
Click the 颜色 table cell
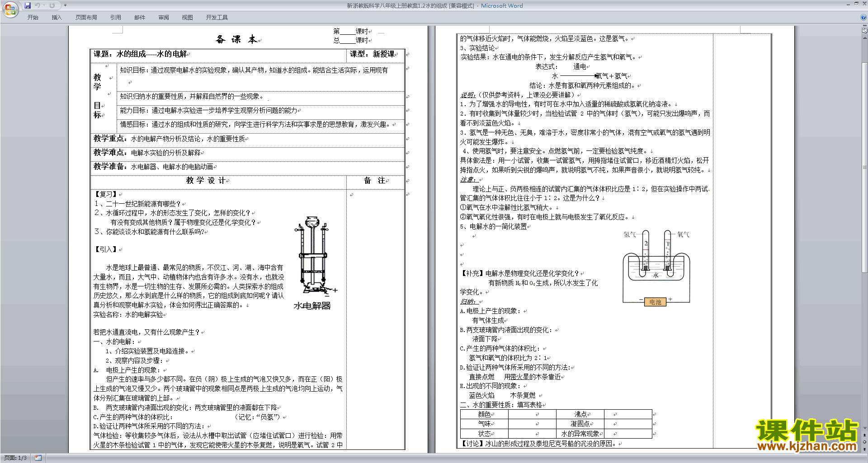484,414
